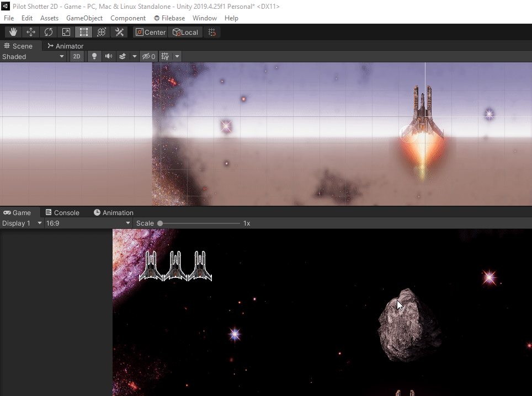Open the Display 1 dropdown
Screen dimensions: 532x396
(22, 223)
